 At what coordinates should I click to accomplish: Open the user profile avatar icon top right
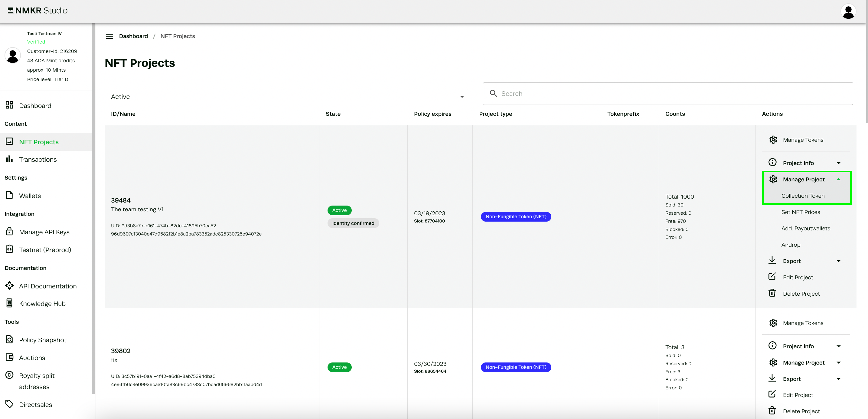pos(848,11)
